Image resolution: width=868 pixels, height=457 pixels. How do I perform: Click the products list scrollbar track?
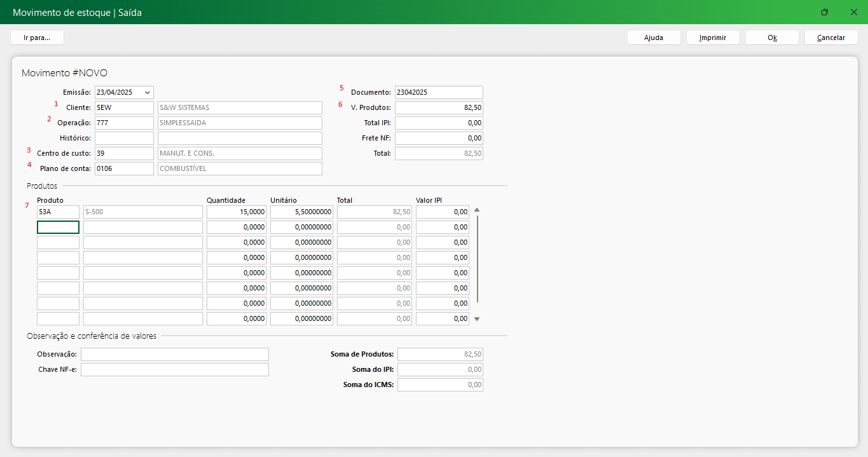click(477, 261)
